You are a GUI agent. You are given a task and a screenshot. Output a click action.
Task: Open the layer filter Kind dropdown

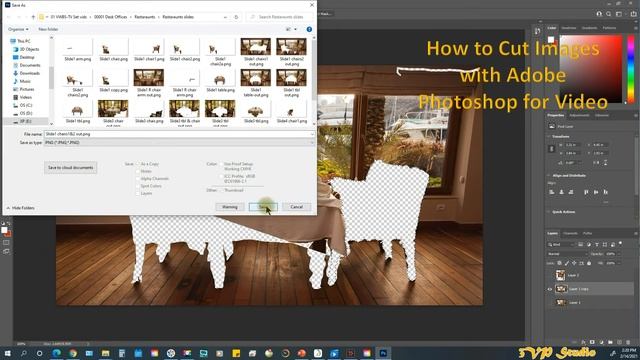click(x=562, y=244)
